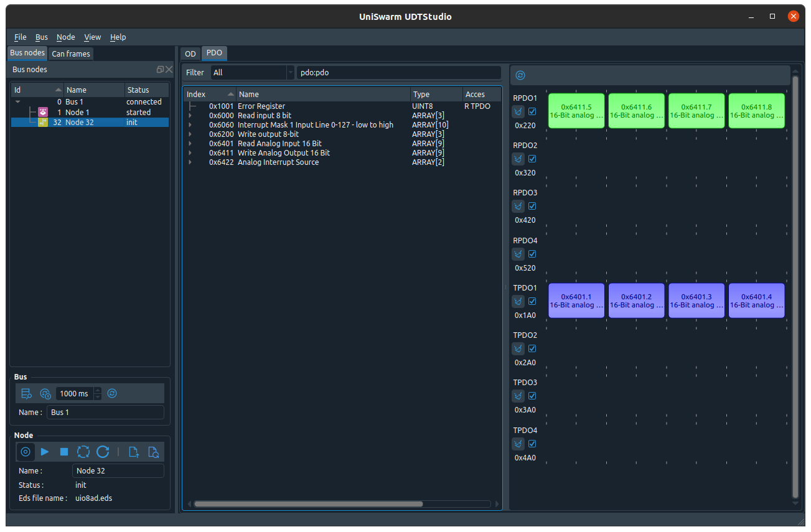This screenshot has width=811, height=532.
Task: Select the 0x6411.5 mapped object block
Action: point(576,111)
